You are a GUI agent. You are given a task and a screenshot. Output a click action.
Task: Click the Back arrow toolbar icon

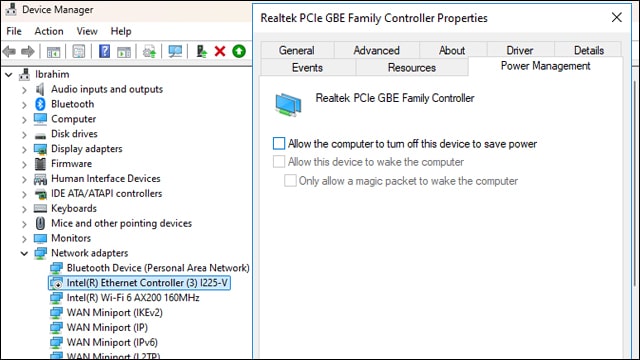pyautogui.click(x=9, y=51)
